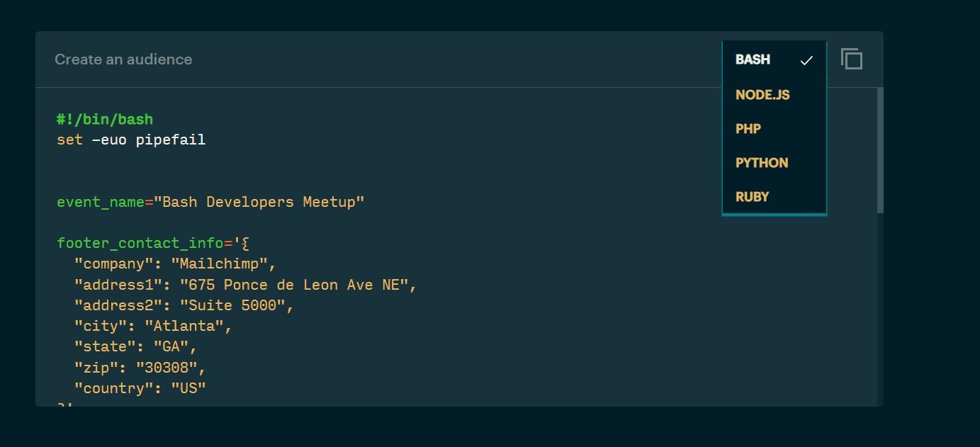Keep BASH selected in the language dropdown
Viewport: 980px width, 447px height.
tap(753, 60)
